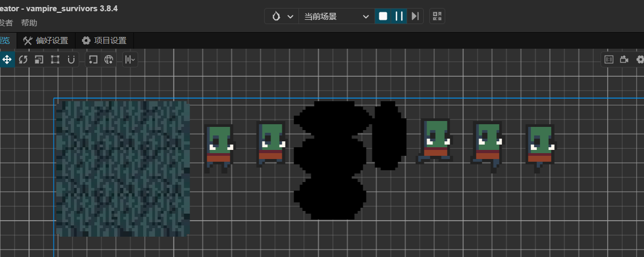Select the Rect transform tool
The height and width of the screenshot is (257, 644).
tap(55, 59)
